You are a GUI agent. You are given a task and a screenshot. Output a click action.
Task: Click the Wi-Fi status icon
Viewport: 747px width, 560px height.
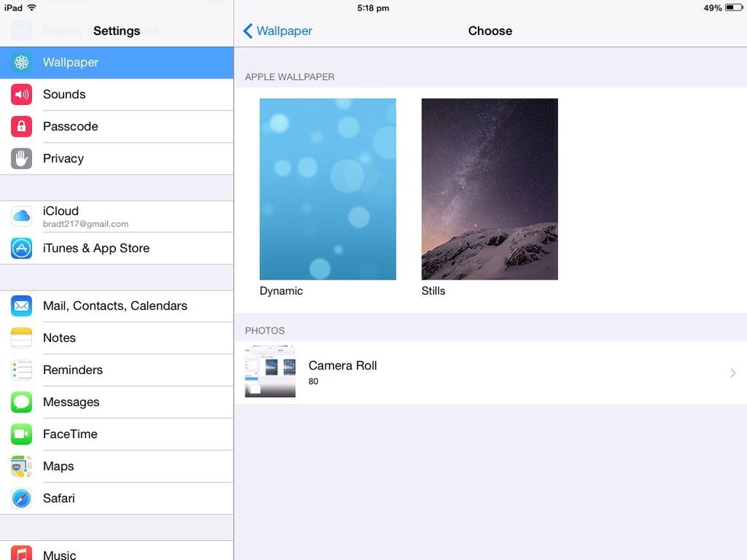(x=32, y=8)
